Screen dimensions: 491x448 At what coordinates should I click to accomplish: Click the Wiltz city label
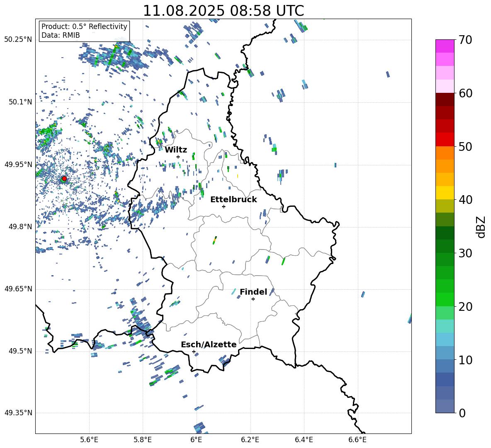[176, 150]
